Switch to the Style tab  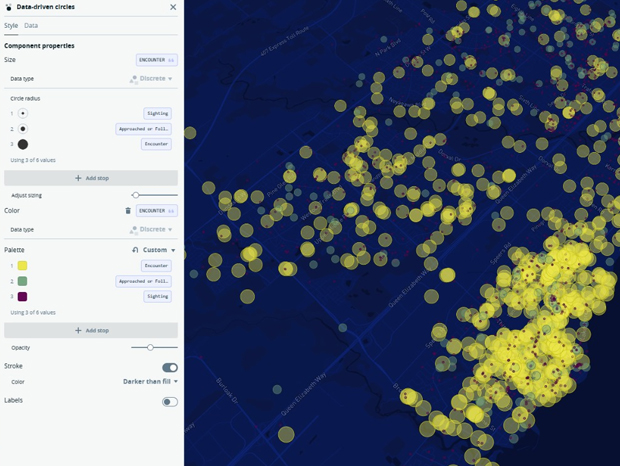(11, 26)
